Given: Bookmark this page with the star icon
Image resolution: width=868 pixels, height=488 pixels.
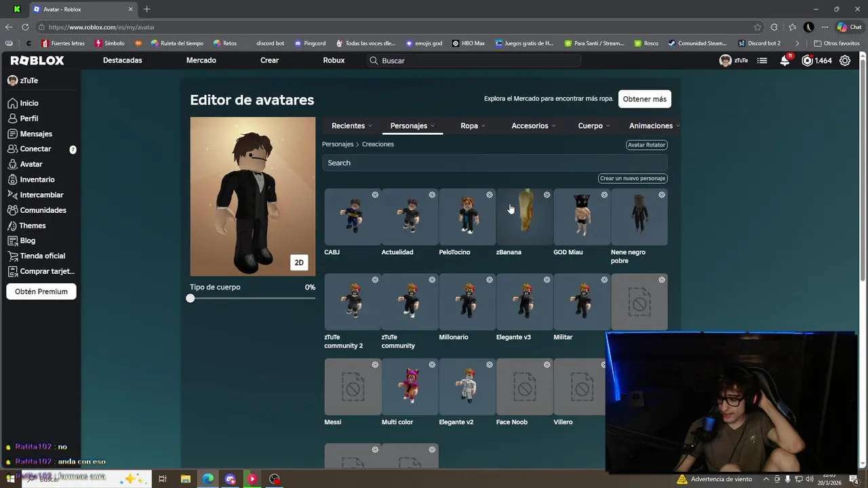Looking at the screenshot, I should coord(757,27).
